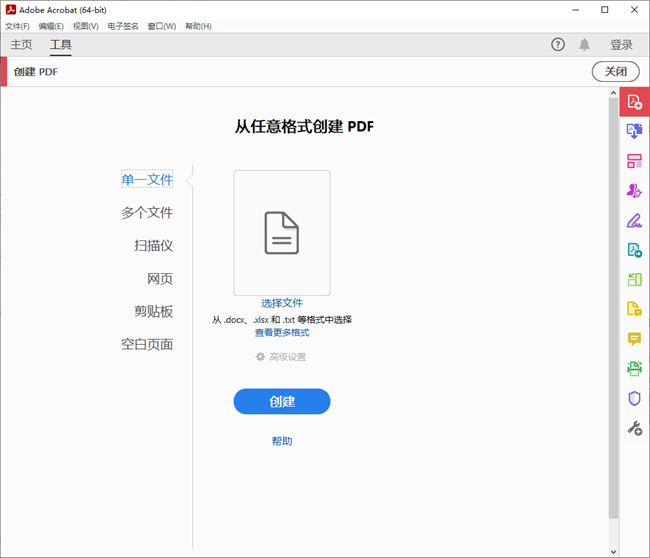Open the 视图(V) menu
650x558 pixels.
[86, 27]
